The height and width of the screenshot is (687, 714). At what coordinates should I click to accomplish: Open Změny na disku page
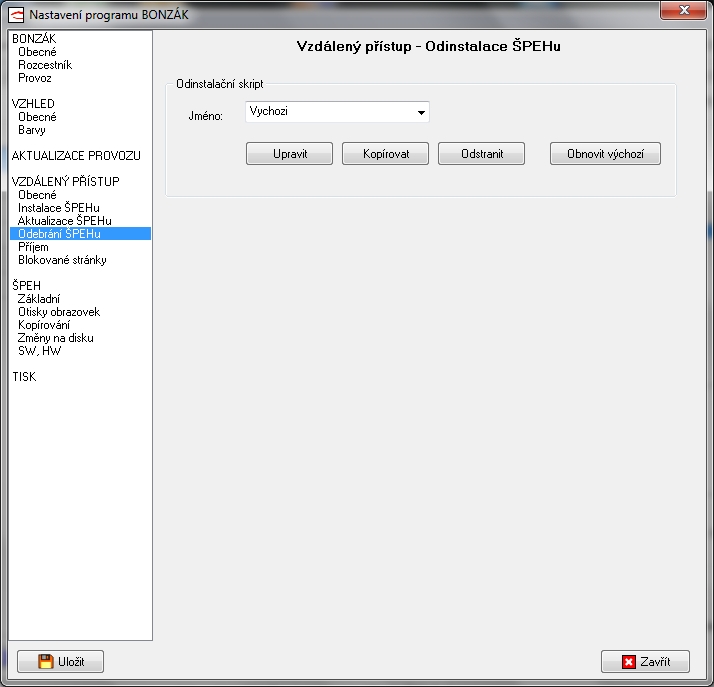pyautogui.click(x=56, y=338)
